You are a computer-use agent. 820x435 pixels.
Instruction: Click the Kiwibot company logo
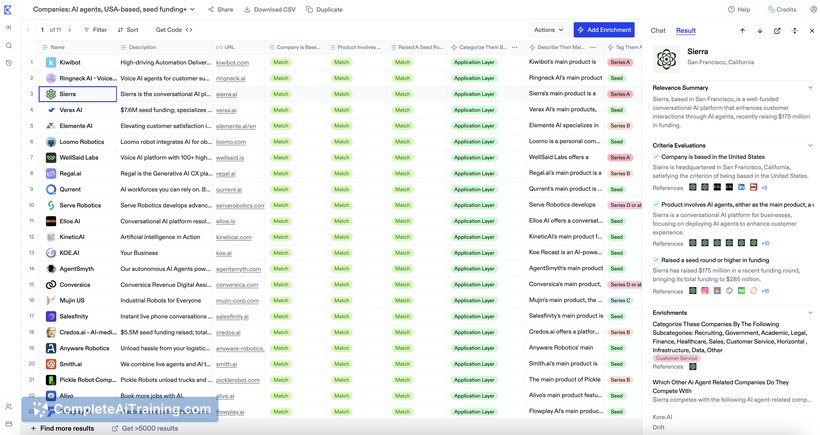(51, 62)
